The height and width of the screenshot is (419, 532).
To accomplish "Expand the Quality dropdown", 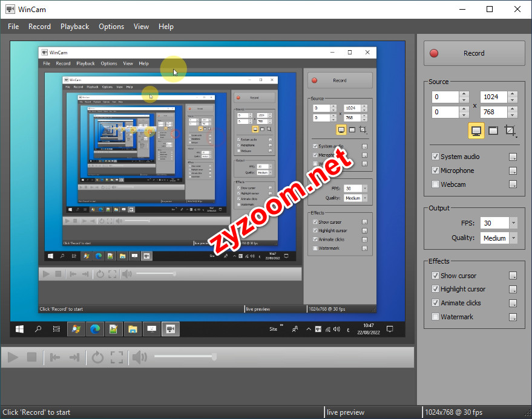I will tap(513, 238).
